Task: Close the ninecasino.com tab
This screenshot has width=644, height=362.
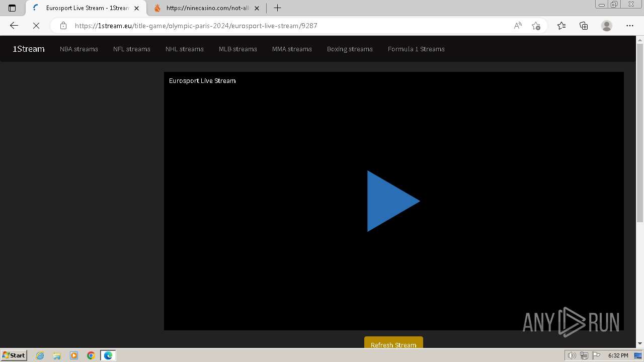Action: tap(257, 8)
